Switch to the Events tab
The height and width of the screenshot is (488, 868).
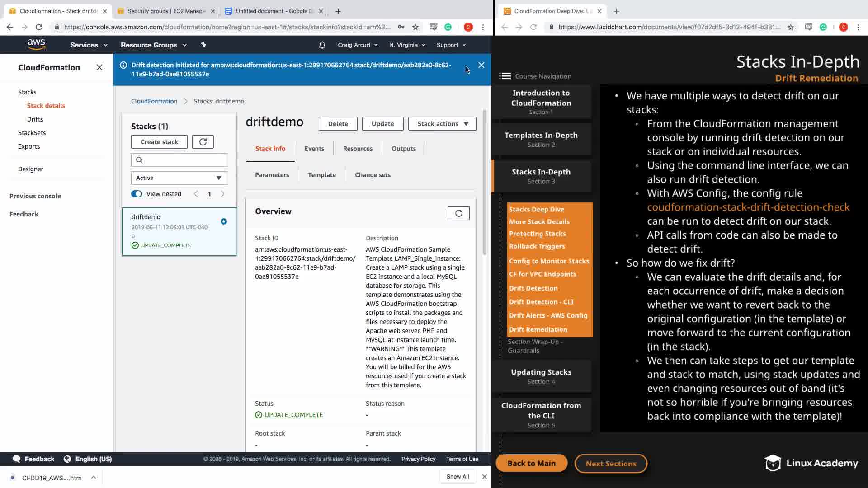pyautogui.click(x=314, y=149)
